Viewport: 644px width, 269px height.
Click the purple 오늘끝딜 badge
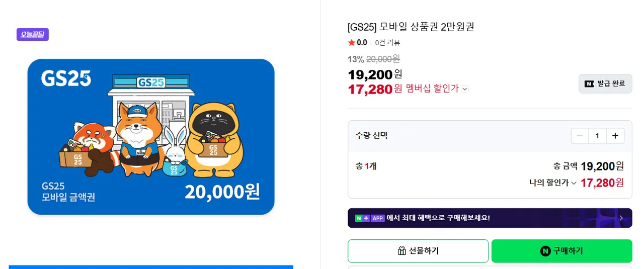pos(33,35)
